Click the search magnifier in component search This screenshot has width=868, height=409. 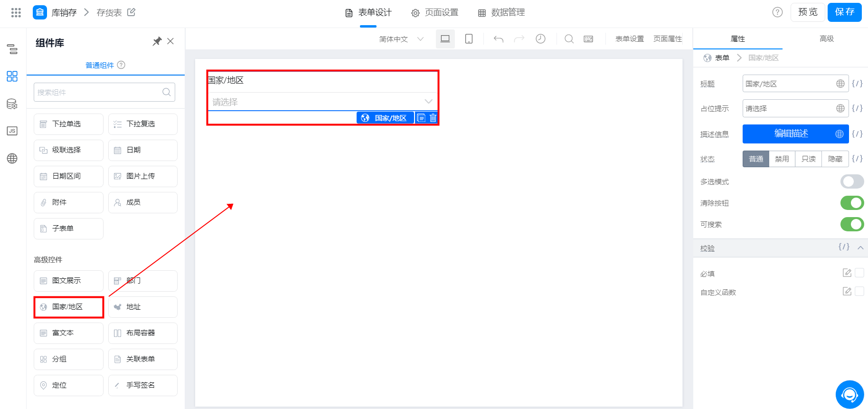167,92
